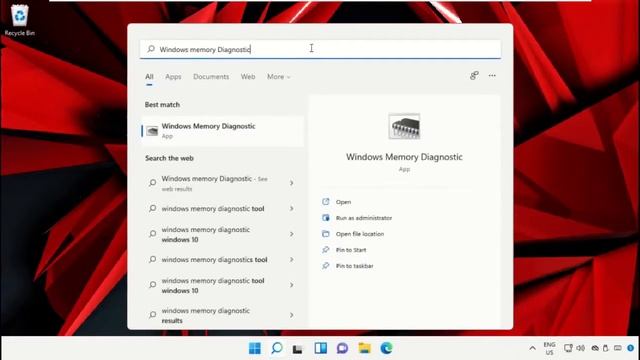The width and height of the screenshot is (640, 360).
Task: Select suggestion 'windows memory diagnostic results'
Action: [205, 315]
